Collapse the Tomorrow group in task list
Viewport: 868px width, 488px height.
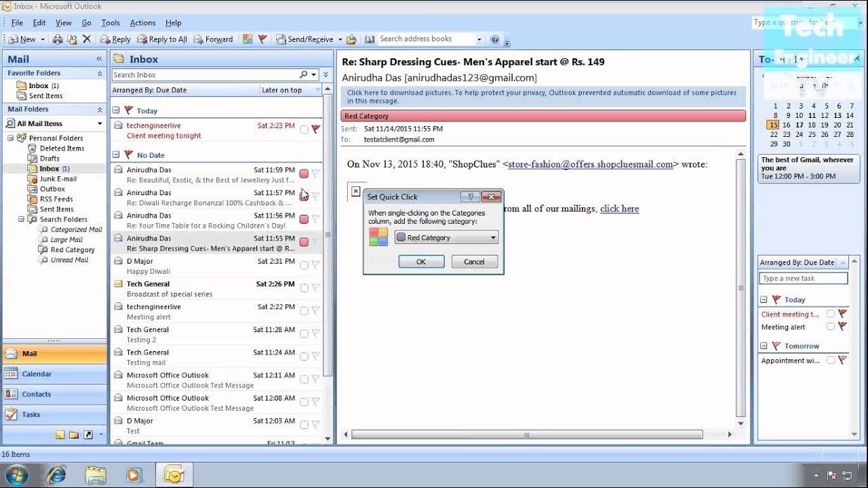[x=764, y=346]
